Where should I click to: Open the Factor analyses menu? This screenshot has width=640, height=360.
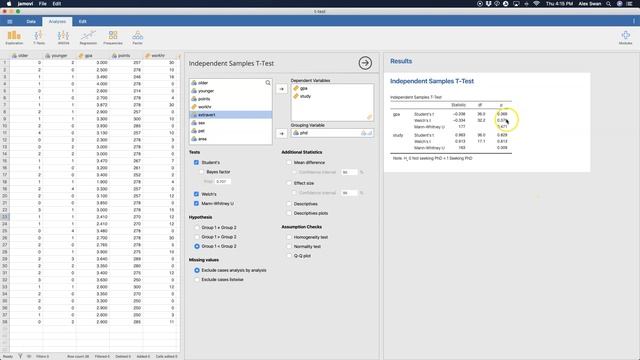138,37
